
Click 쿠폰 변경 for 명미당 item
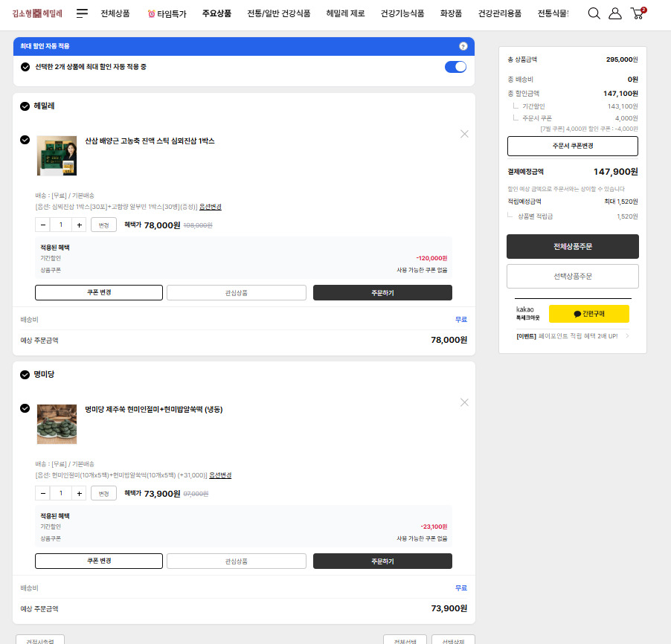99,561
